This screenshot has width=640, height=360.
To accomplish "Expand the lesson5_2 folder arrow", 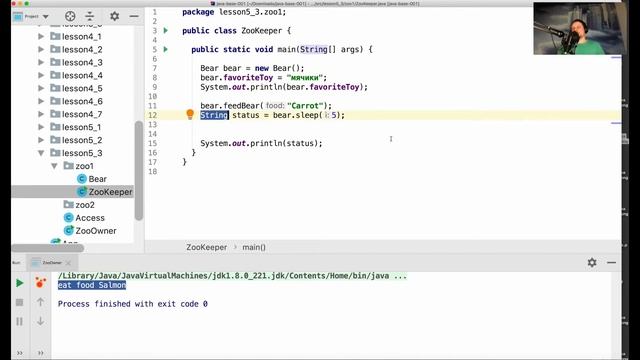I will (41, 140).
